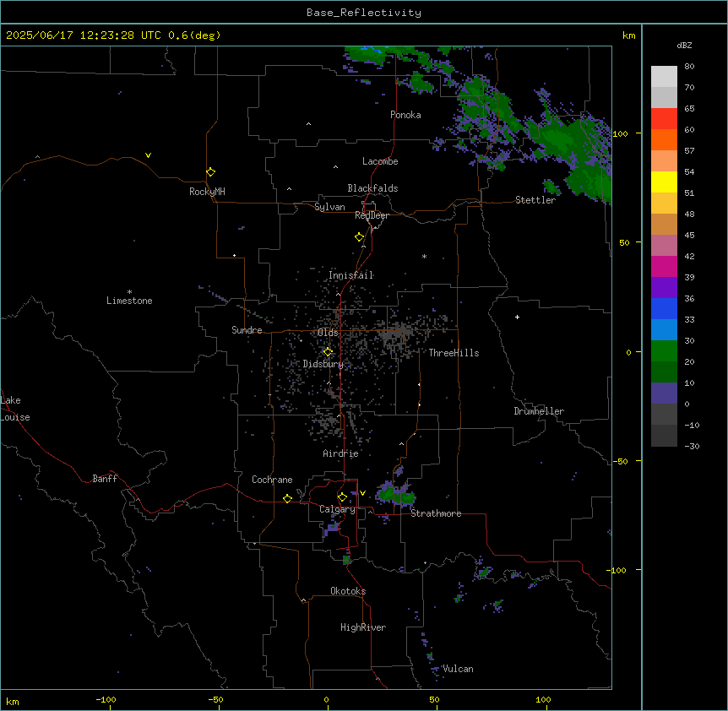Click the Sundre label
The image size is (728, 711).
point(247,330)
